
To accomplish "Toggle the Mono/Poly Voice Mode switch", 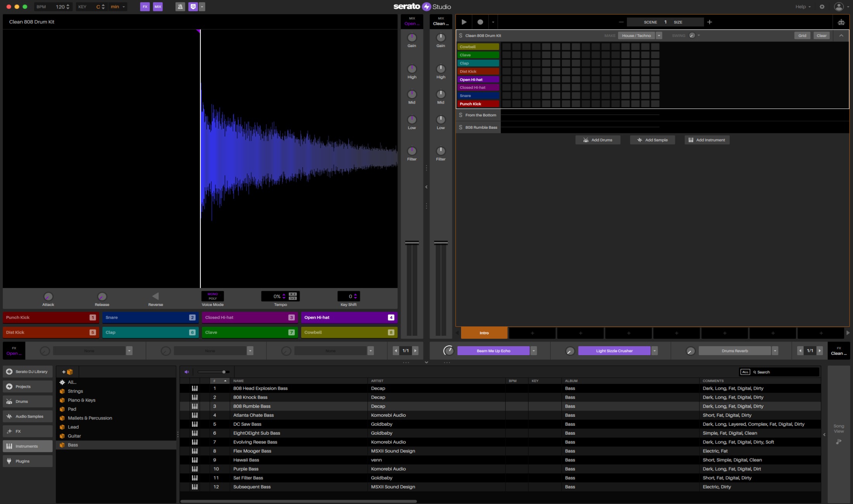I will click(212, 296).
